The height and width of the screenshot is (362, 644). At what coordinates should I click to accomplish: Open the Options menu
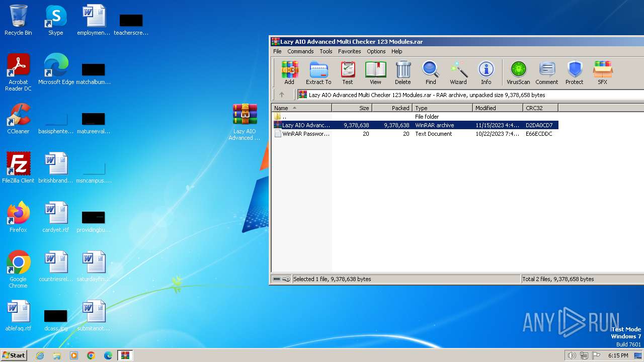click(x=376, y=51)
